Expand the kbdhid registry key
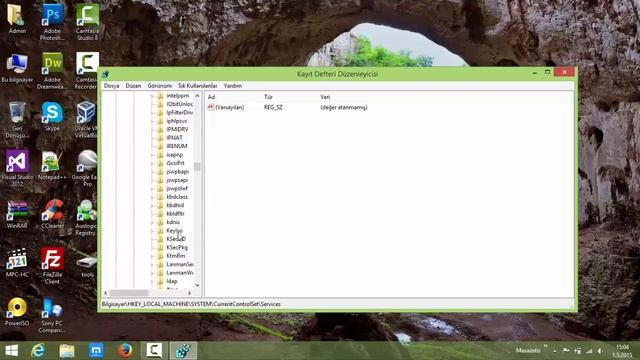This screenshot has width=640, height=360. (x=152, y=205)
